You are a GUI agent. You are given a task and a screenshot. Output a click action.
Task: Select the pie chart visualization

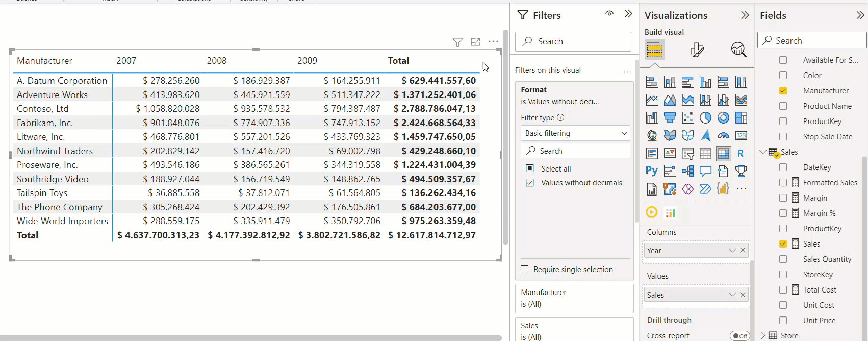(705, 118)
